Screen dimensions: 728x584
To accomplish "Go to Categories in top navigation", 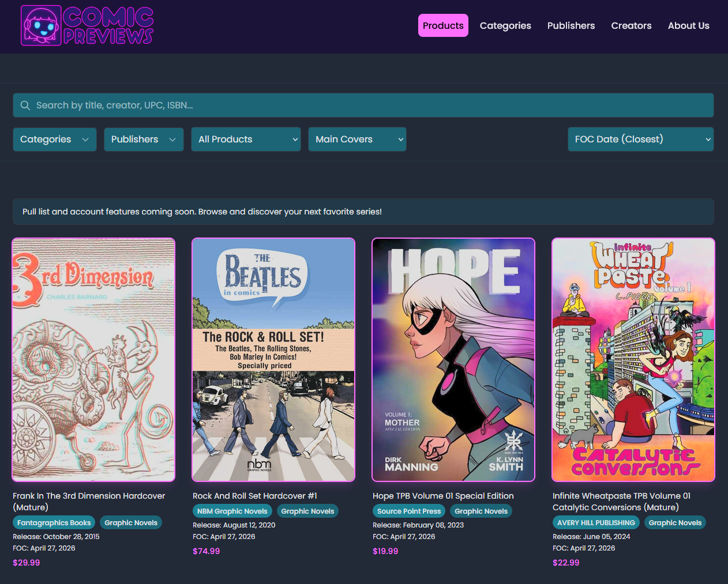I will 505,25.
